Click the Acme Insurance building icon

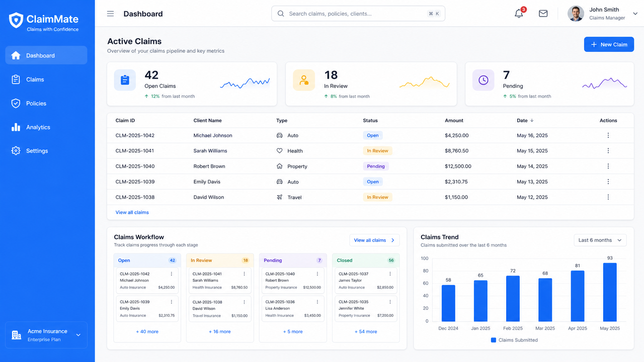tap(16, 335)
